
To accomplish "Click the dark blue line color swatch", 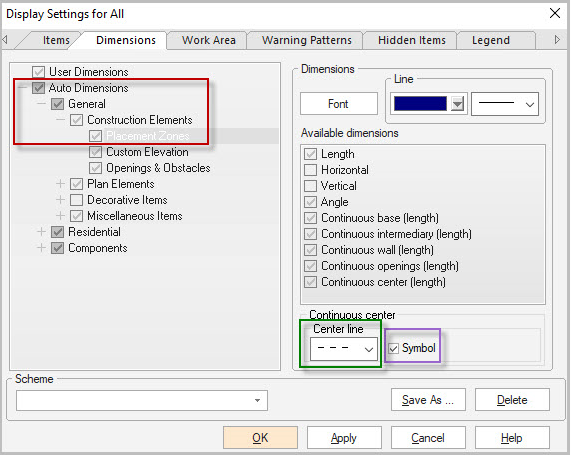I will 420,104.
